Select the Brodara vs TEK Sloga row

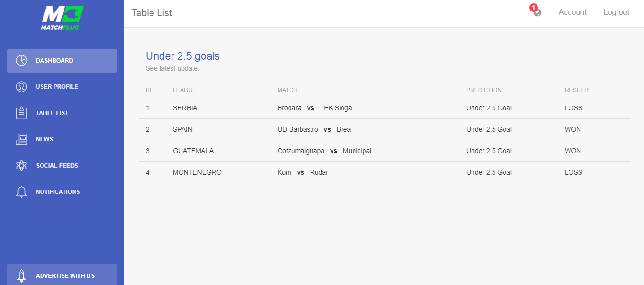click(x=385, y=108)
